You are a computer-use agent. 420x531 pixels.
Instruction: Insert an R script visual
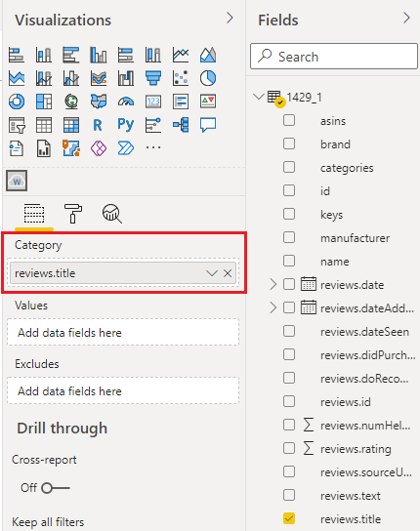tap(98, 125)
